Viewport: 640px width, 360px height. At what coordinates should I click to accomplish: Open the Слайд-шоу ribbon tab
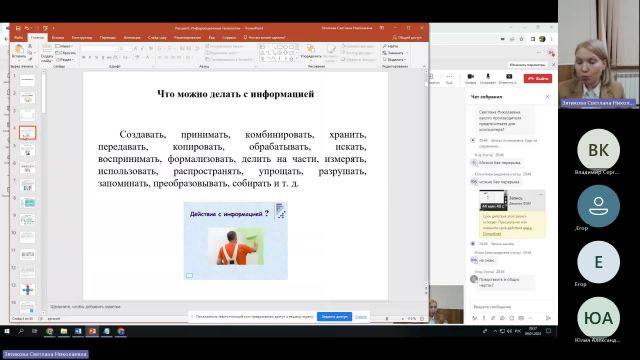tap(157, 37)
